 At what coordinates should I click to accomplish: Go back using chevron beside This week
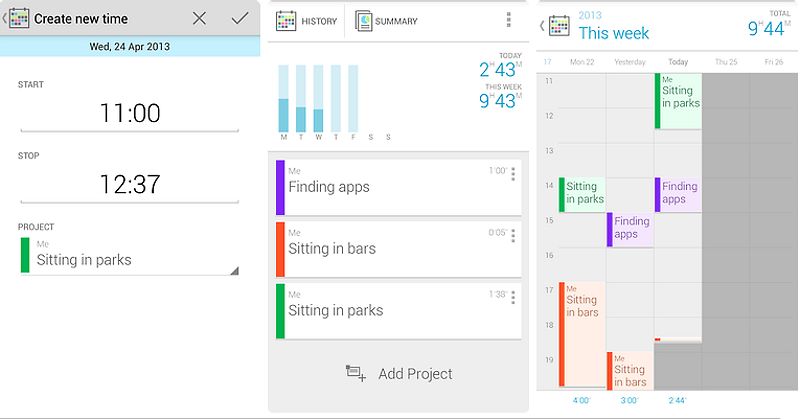coord(542,26)
